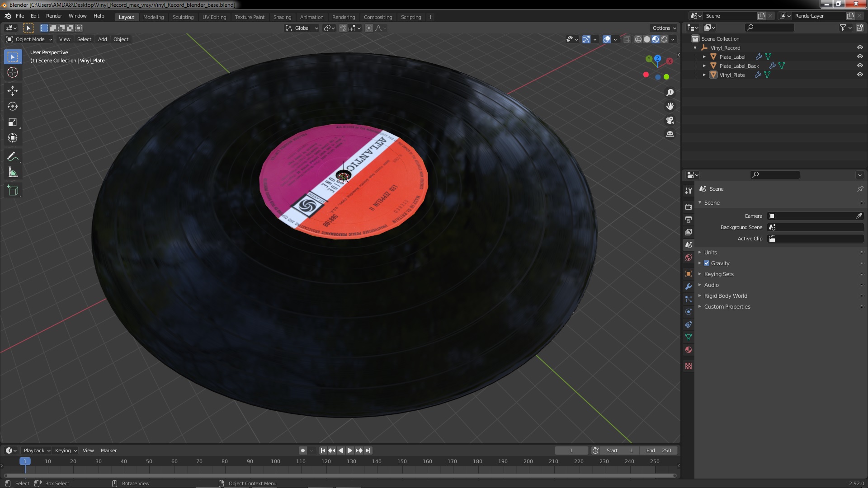Select the Measure tool

coord(13,173)
